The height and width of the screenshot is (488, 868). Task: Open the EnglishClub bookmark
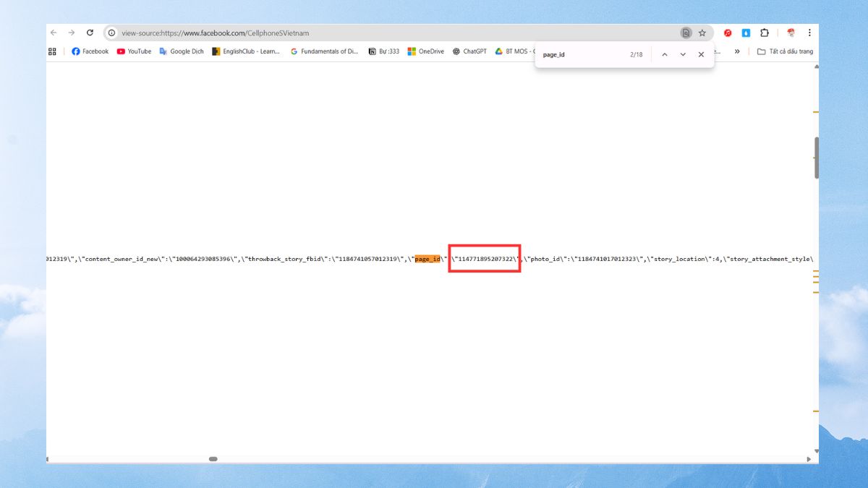coord(246,51)
